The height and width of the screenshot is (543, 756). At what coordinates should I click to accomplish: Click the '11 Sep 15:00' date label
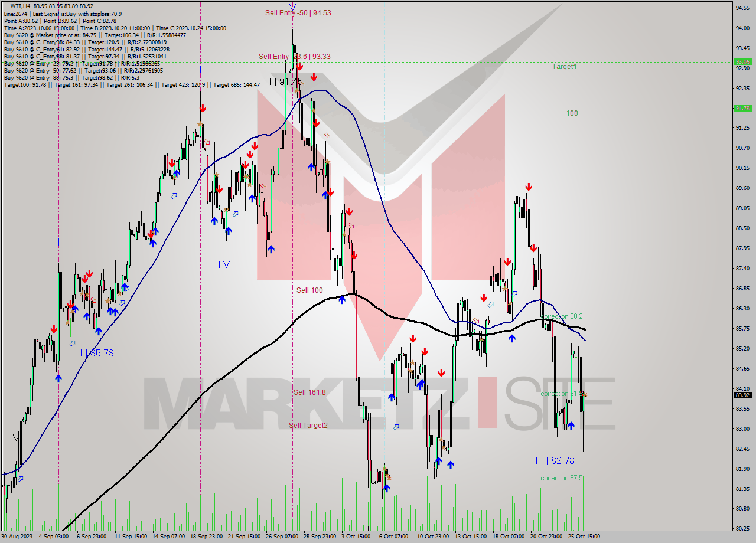131,537
